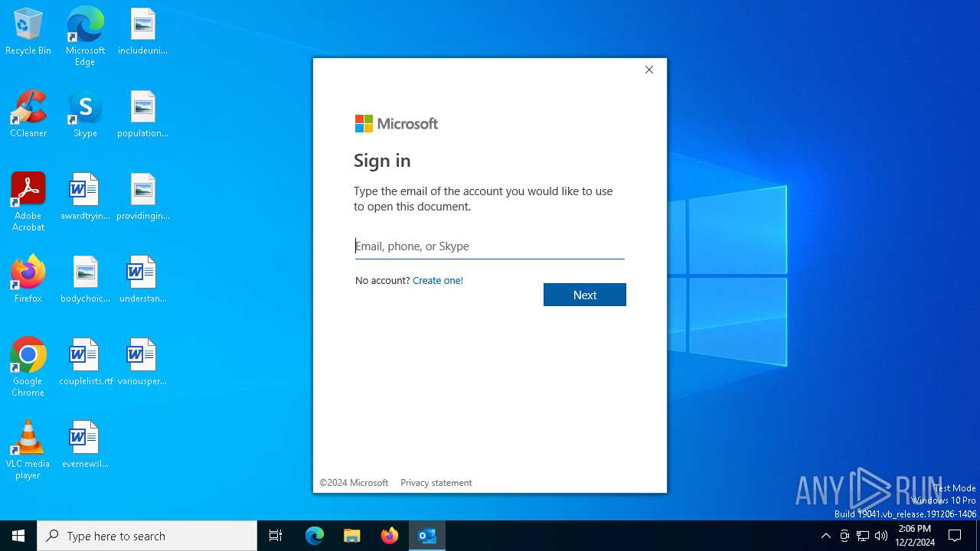
Task: Select the bodychoic... image file
Action: (85, 280)
